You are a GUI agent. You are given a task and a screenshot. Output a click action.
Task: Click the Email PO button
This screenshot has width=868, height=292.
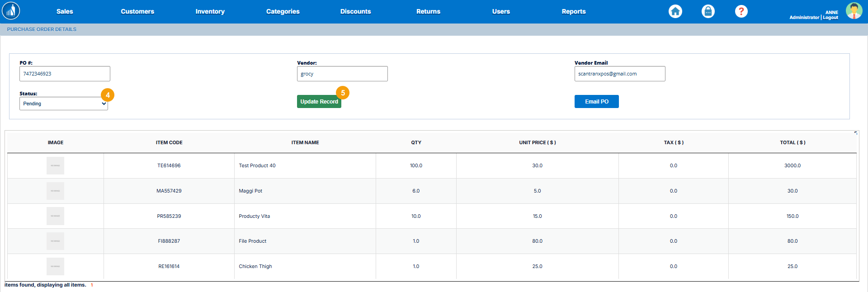click(596, 102)
